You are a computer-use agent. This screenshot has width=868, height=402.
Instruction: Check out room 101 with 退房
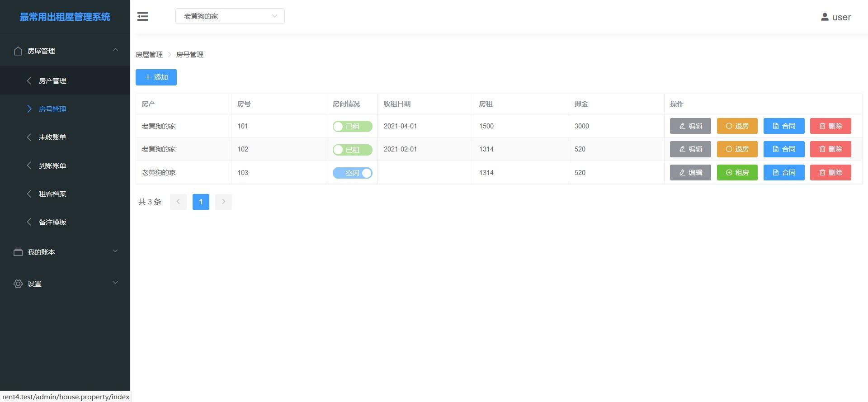(737, 126)
